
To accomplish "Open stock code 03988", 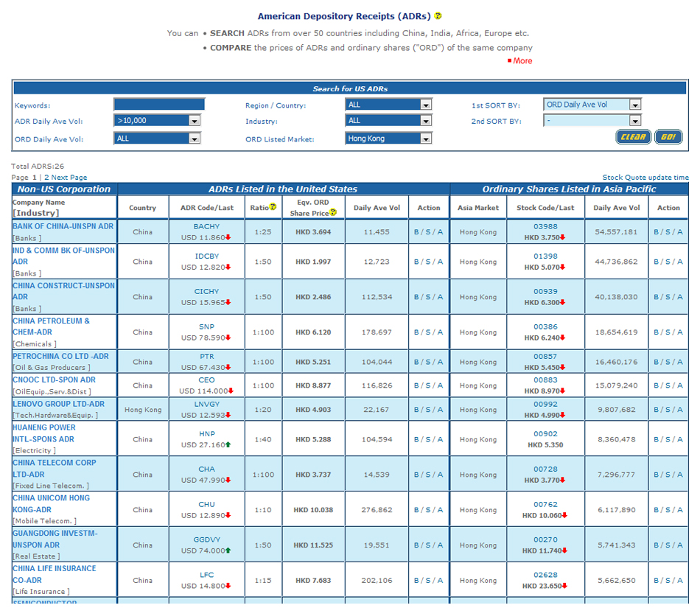I will [545, 226].
